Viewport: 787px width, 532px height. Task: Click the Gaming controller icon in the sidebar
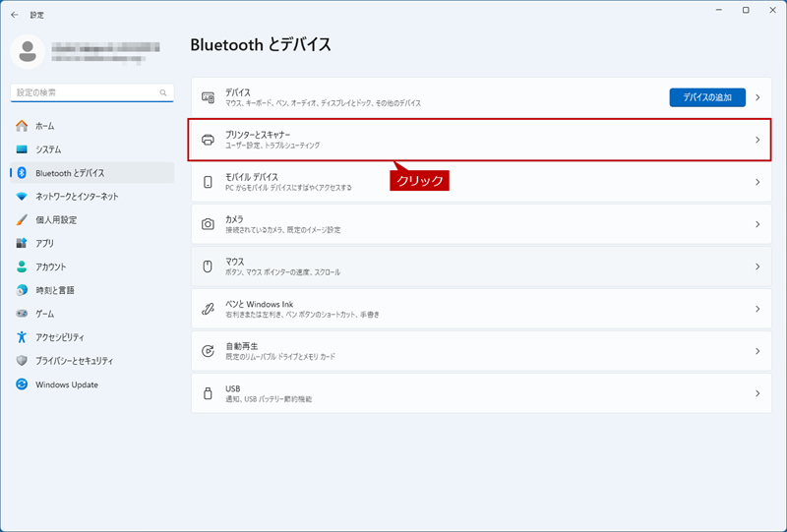click(22, 314)
